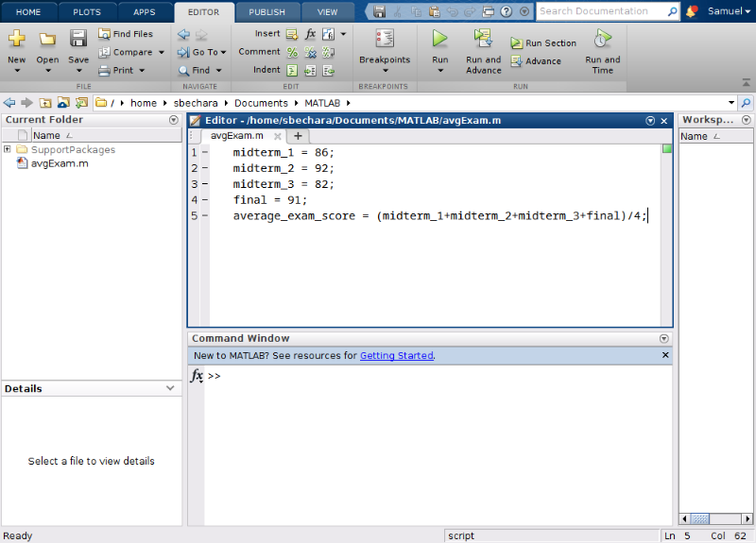
Task: Click Find Files in the File group
Action: pos(126,34)
